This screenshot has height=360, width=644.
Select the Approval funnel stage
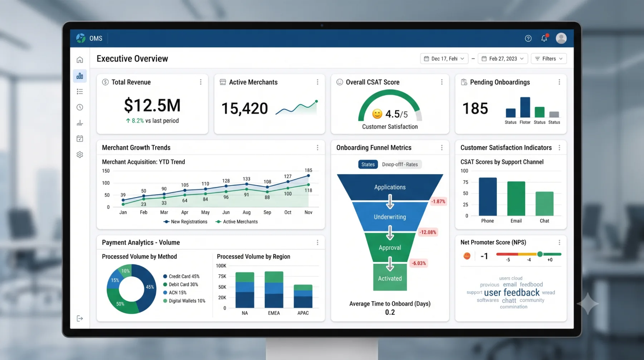(x=390, y=248)
